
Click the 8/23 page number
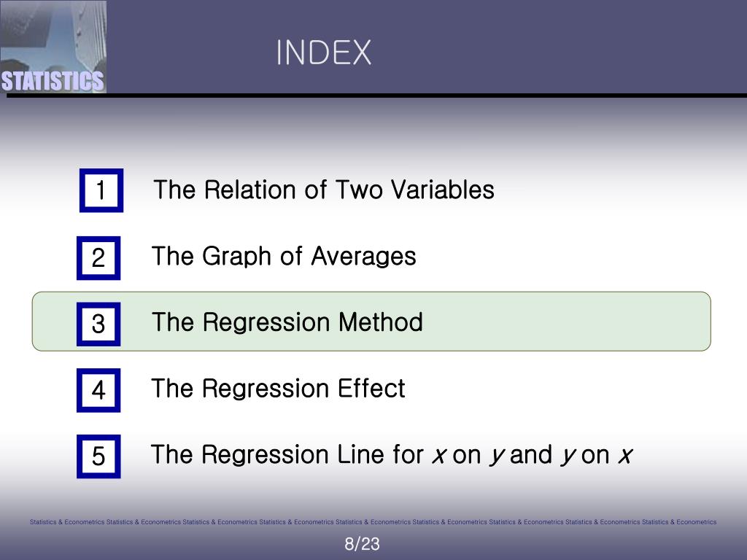click(x=363, y=544)
